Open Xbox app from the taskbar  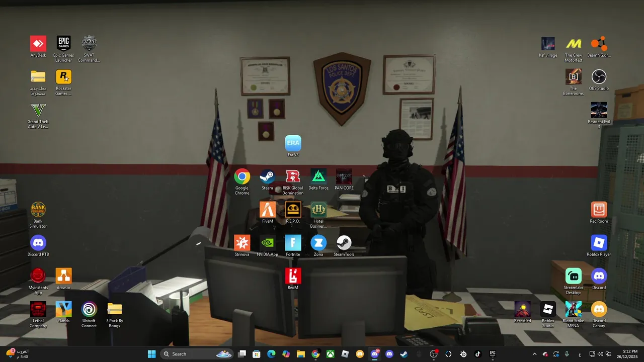[330, 354]
